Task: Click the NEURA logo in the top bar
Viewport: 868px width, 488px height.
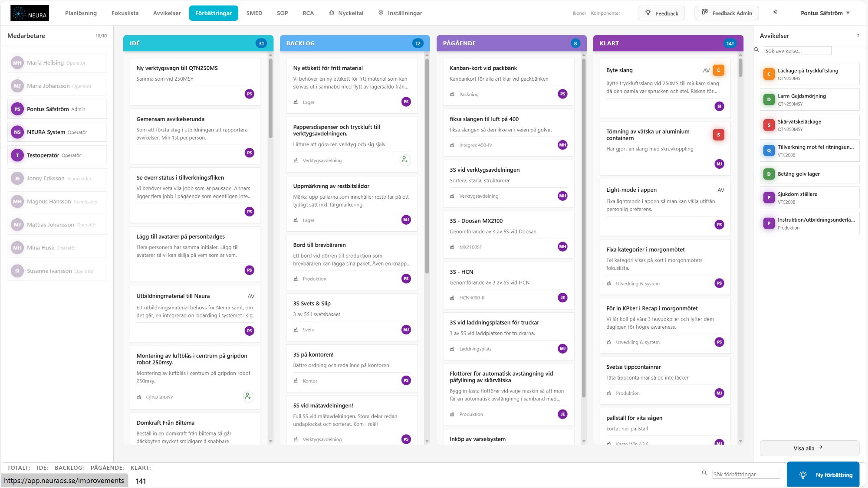Action: pos(29,13)
